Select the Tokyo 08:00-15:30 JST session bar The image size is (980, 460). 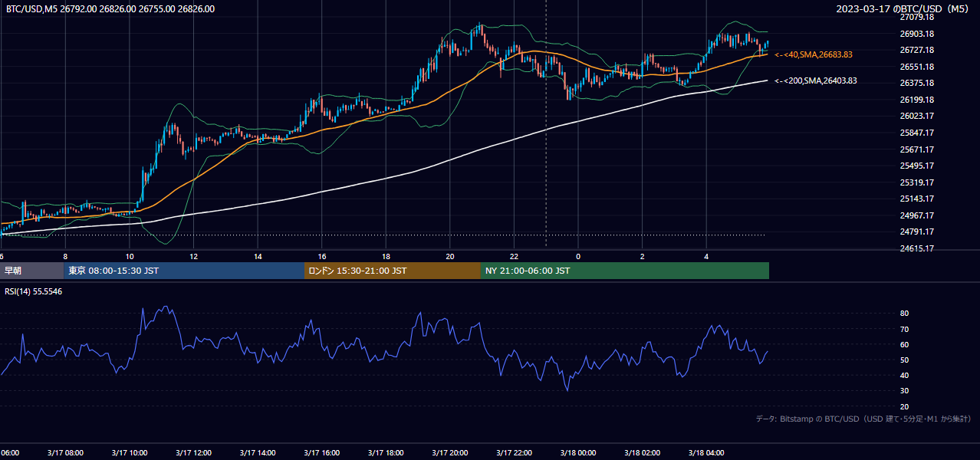pyautogui.click(x=184, y=271)
